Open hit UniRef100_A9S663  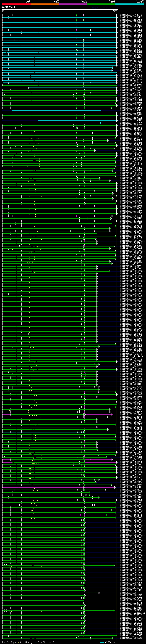click(x=131, y=108)
